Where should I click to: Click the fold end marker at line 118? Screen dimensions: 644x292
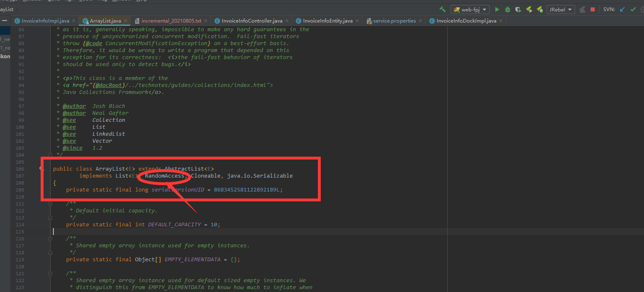click(50, 252)
